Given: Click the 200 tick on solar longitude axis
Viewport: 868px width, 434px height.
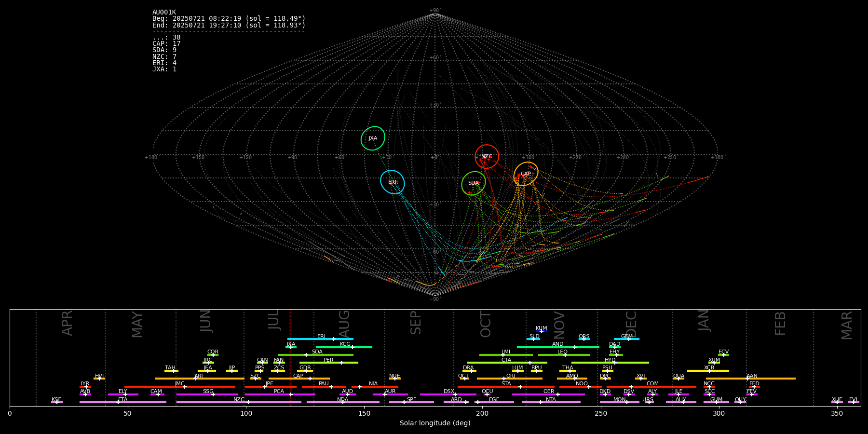Looking at the screenshot, I should click(x=482, y=413).
